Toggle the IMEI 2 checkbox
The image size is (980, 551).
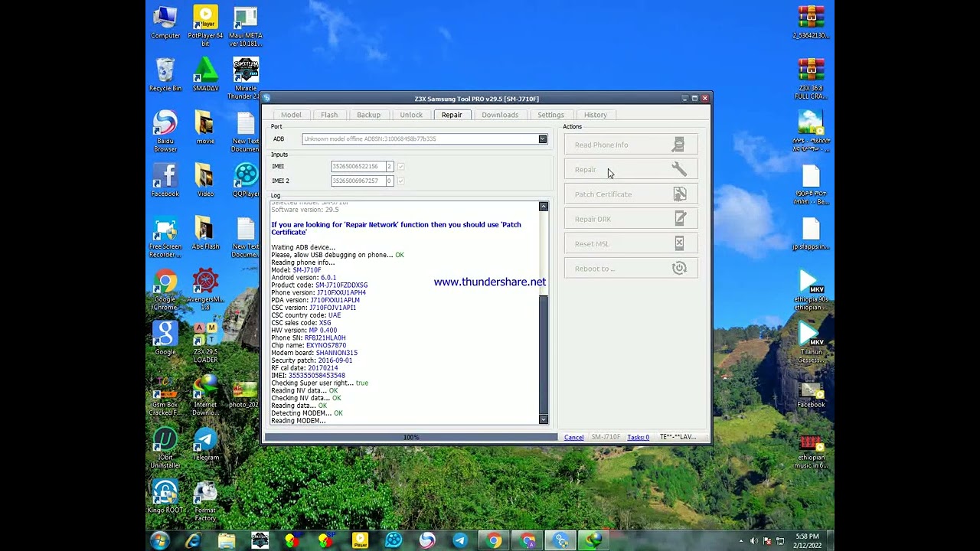400,181
